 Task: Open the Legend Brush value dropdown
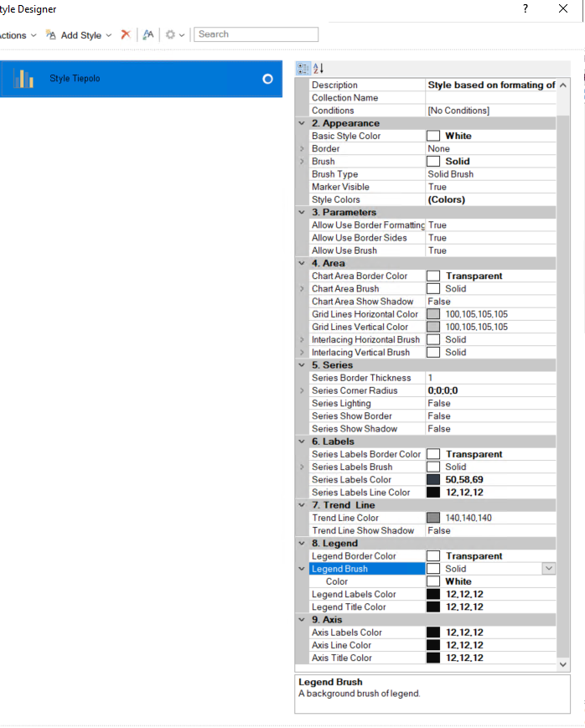[x=549, y=569]
